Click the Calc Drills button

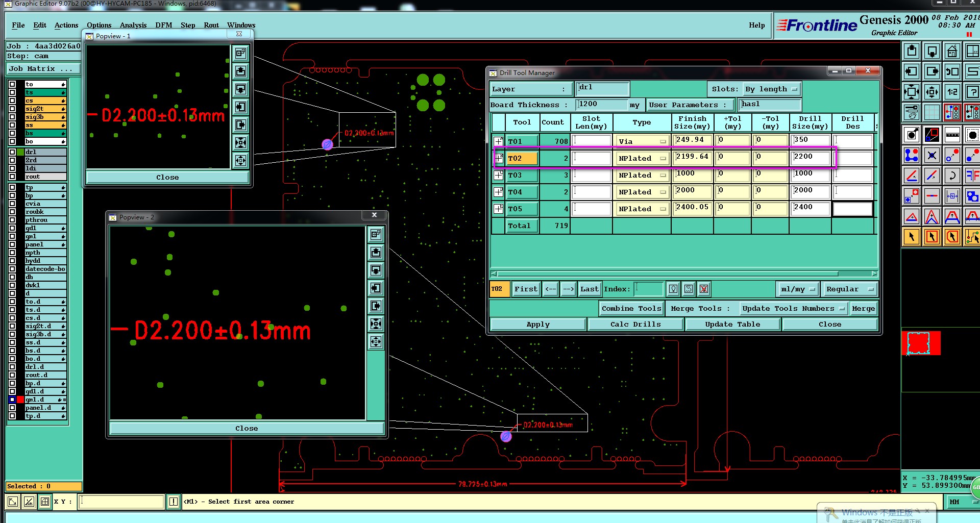(635, 324)
